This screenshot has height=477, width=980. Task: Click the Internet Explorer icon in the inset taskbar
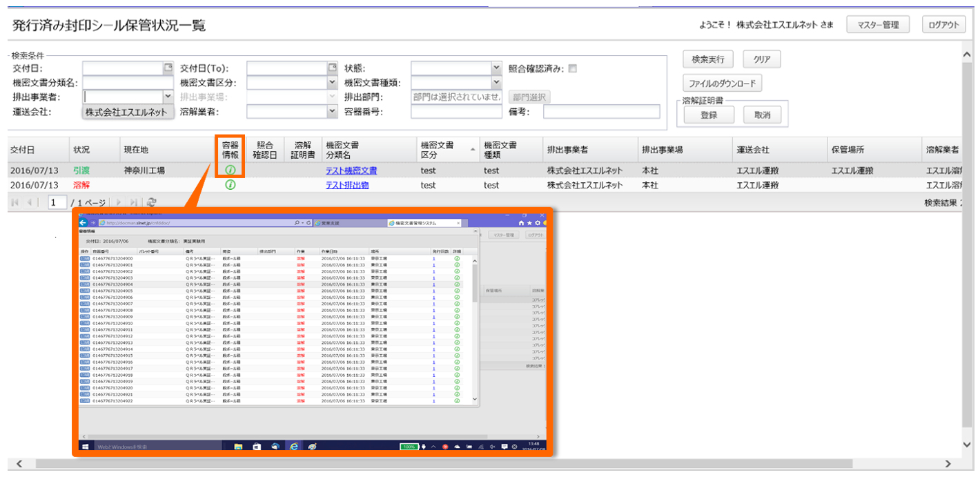click(x=293, y=447)
